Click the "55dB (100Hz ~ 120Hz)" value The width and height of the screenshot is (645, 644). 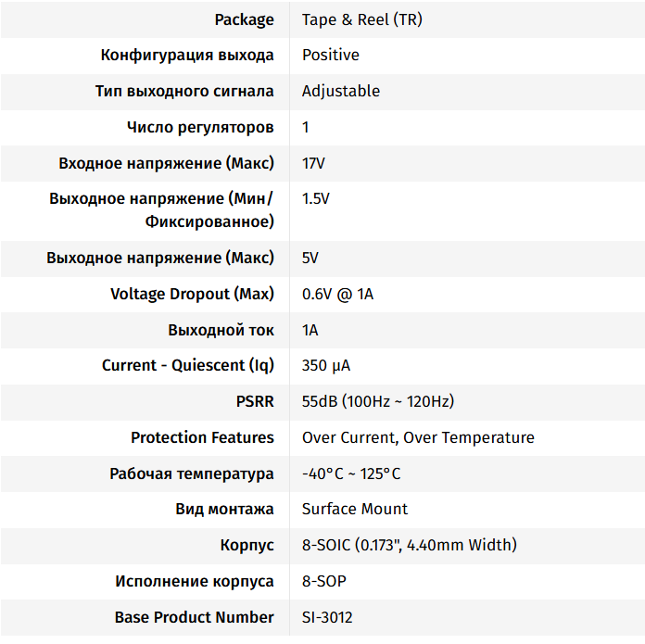378,401
